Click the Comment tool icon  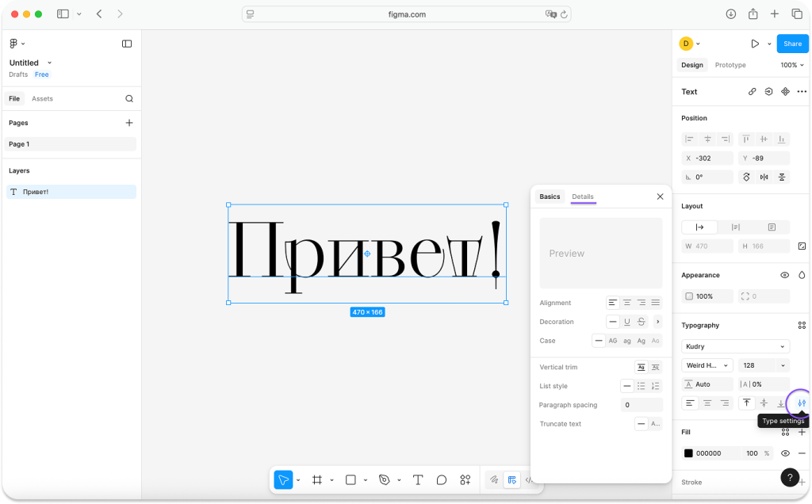point(442,479)
